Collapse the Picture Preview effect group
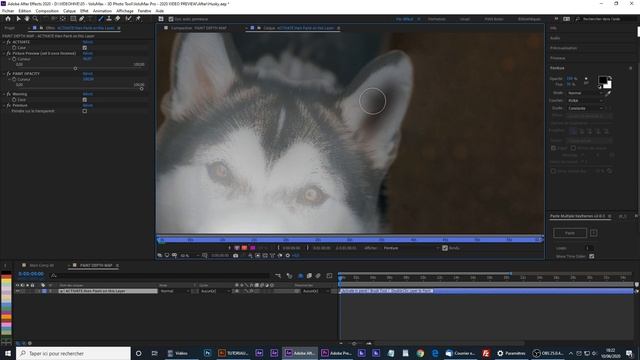 point(4,53)
